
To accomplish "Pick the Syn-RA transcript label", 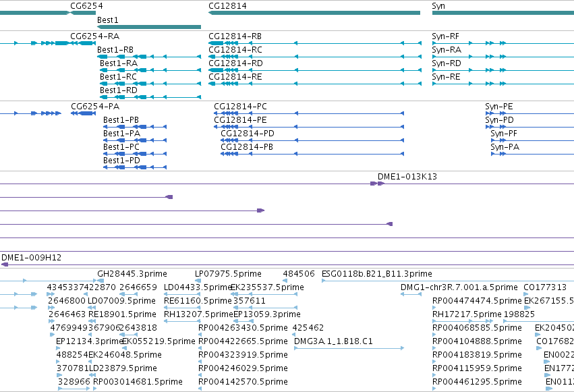I will tap(447, 50).
